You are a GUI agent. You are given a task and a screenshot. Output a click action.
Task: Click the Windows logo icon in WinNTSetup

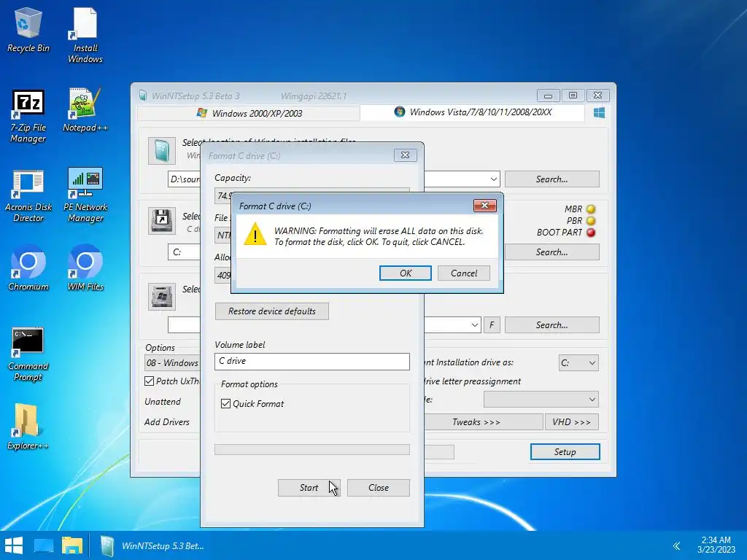[x=599, y=113]
